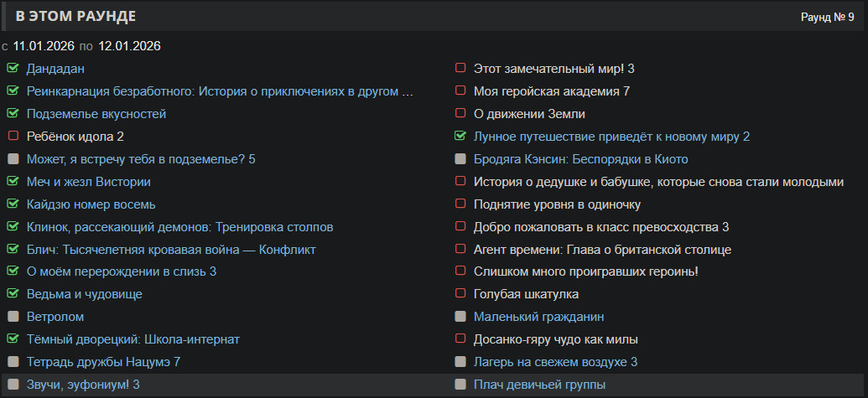Click the checkbox next to Звучи, эуфониум! 3
The width and height of the screenshot is (868, 398).
tap(13, 385)
